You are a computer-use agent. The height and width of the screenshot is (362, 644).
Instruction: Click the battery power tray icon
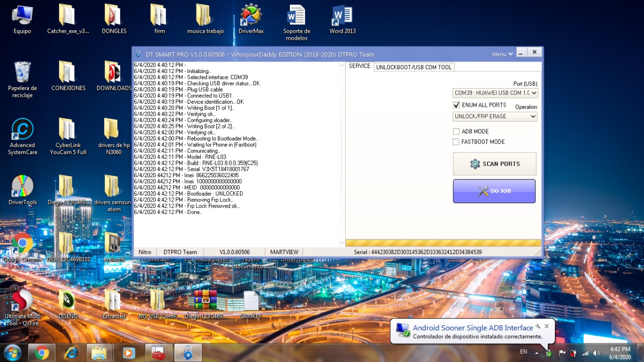573,353
